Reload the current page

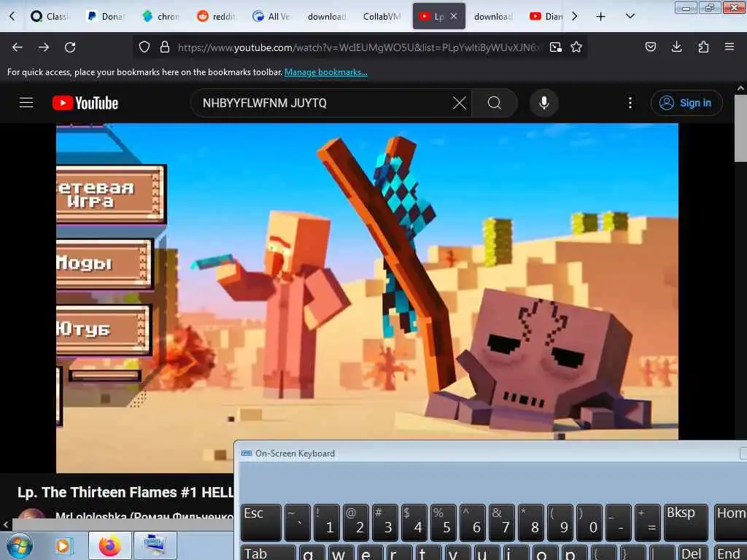(x=70, y=47)
